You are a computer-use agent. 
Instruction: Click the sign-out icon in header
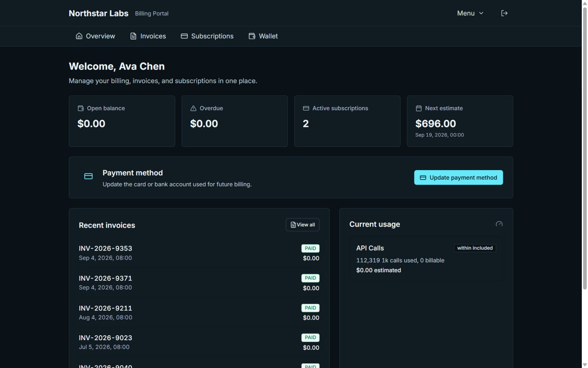[504, 13]
